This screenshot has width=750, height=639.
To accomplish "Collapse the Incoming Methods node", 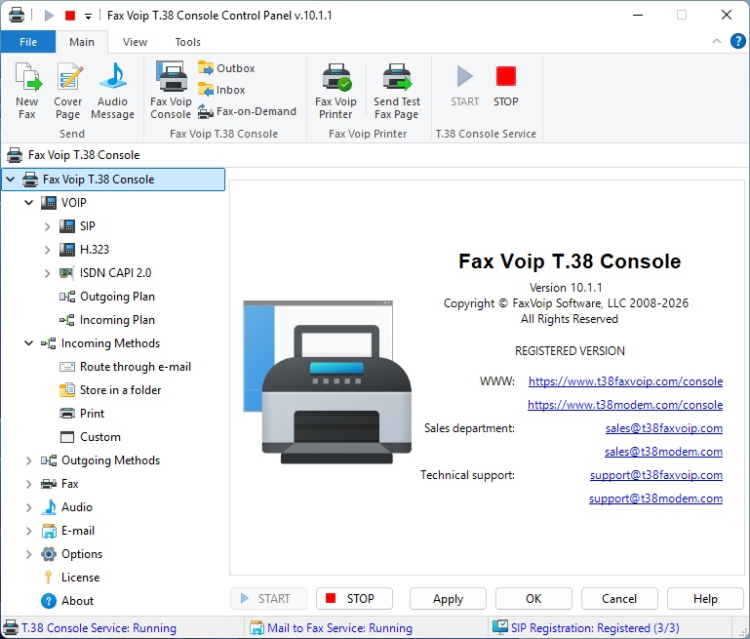I will [29, 343].
